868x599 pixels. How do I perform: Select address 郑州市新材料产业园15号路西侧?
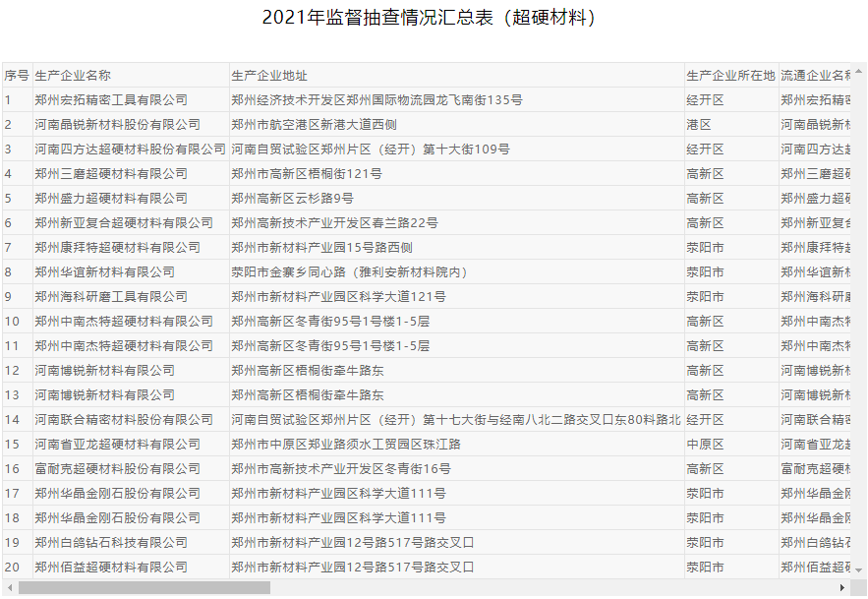tap(457, 248)
